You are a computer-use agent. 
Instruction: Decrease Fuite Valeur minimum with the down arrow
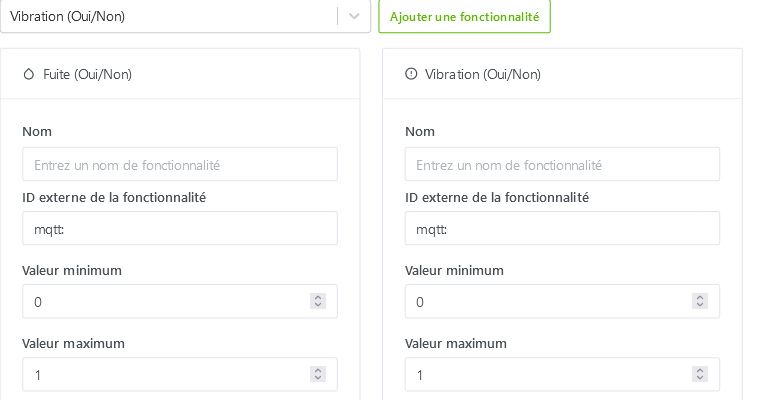click(318, 305)
